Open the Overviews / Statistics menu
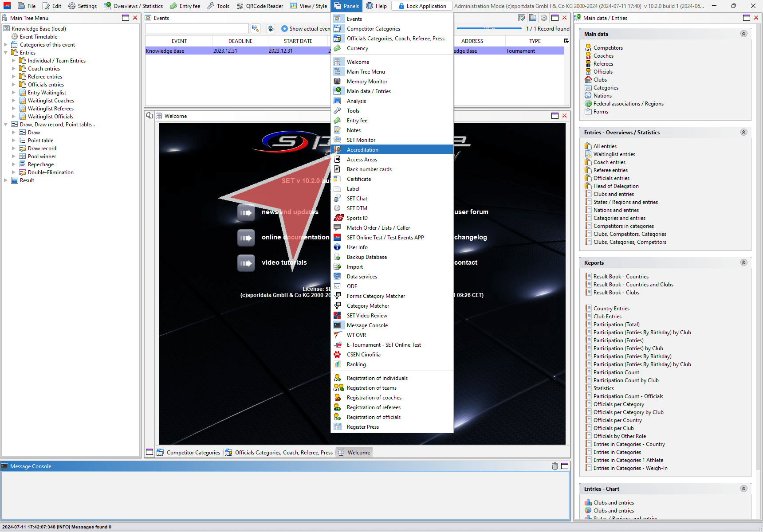 click(x=133, y=6)
